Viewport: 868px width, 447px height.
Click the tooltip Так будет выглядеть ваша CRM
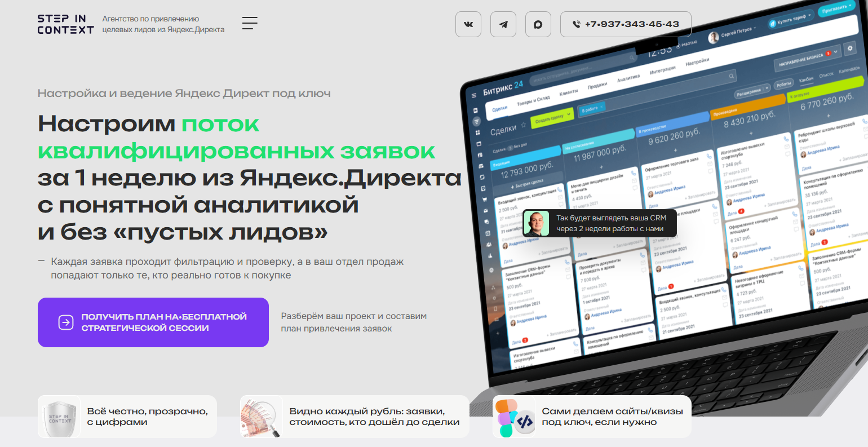coord(599,223)
